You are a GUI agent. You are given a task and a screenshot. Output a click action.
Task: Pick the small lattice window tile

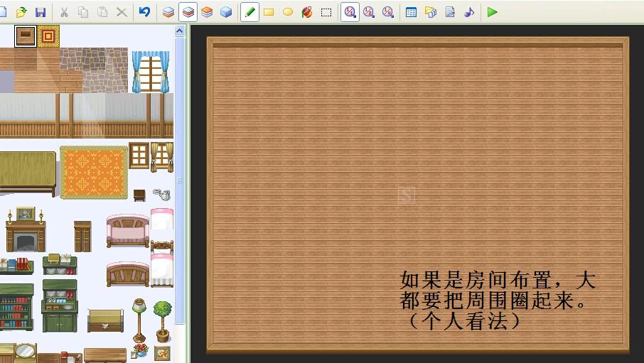tap(139, 156)
